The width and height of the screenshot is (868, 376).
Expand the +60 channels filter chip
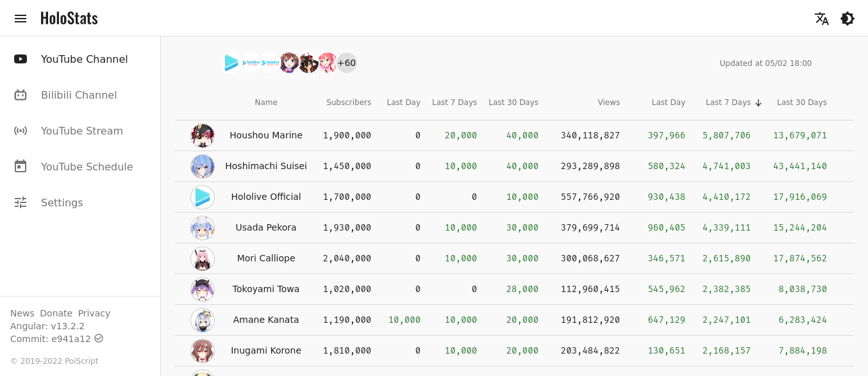pos(346,63)
